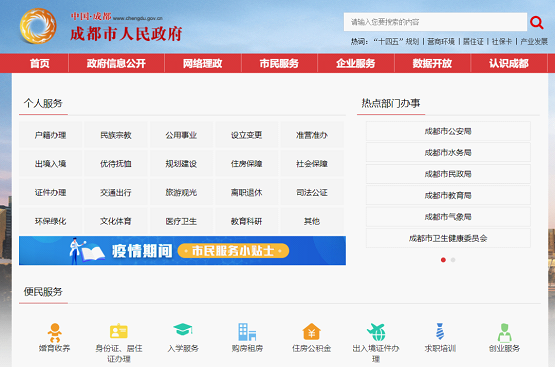Select 准营准办 service category
555x367 pixels.
click(312, 135)
